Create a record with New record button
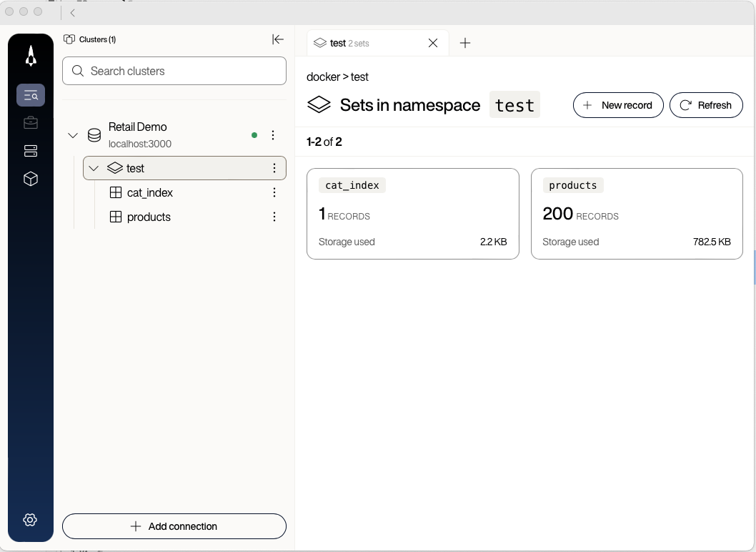756x552 pixels. coord(617,105)
